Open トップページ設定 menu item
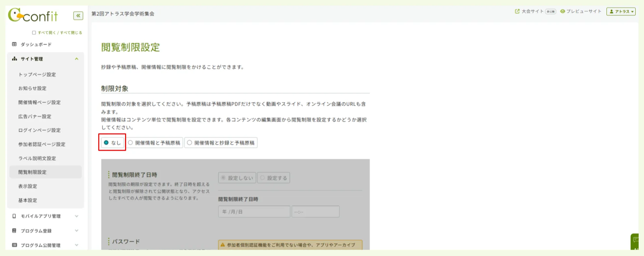The image size is (644, 256). click(x=37, y=74)
